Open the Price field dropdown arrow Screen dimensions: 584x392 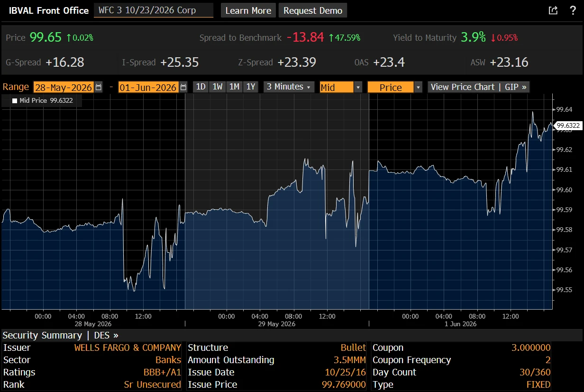(418, 88)
